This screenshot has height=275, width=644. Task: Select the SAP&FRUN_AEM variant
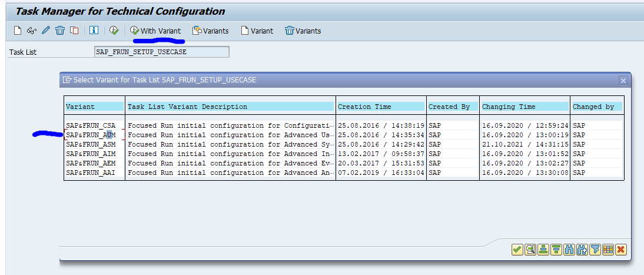(x=94, y=163)
